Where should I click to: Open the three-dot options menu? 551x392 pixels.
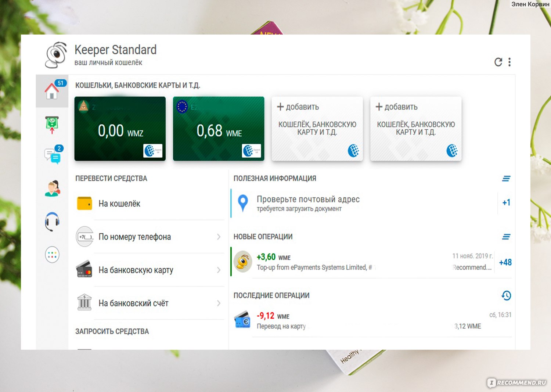[x=509, y=62]
